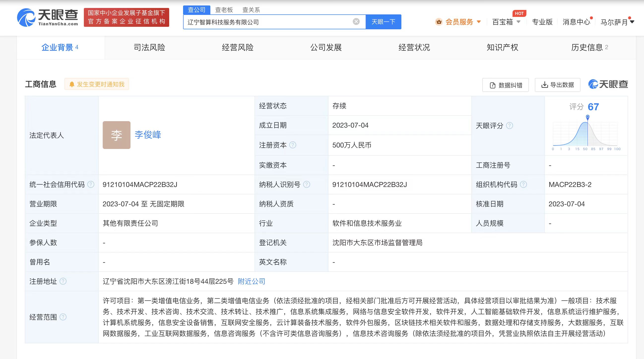Open the 经营风险 tab
The height and width of the screenshot is (359, 644).
pos(237,47)
